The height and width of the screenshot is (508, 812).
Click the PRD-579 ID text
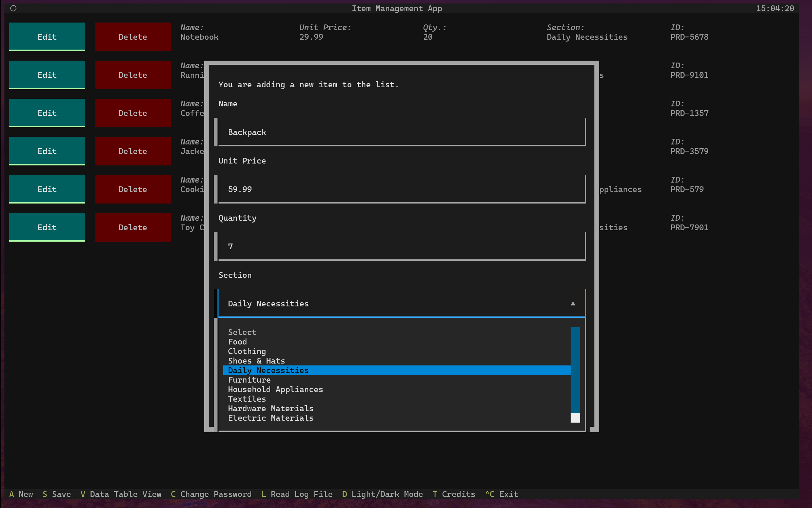687,190
